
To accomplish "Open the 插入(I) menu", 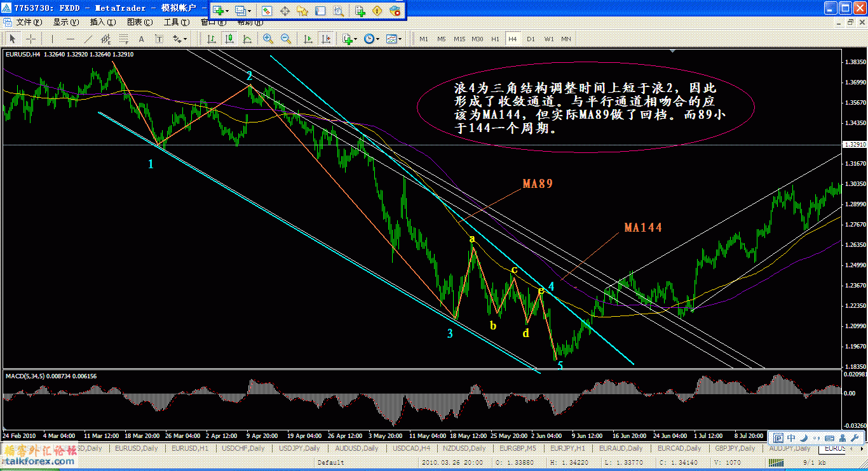I will [x=102, y=22].
